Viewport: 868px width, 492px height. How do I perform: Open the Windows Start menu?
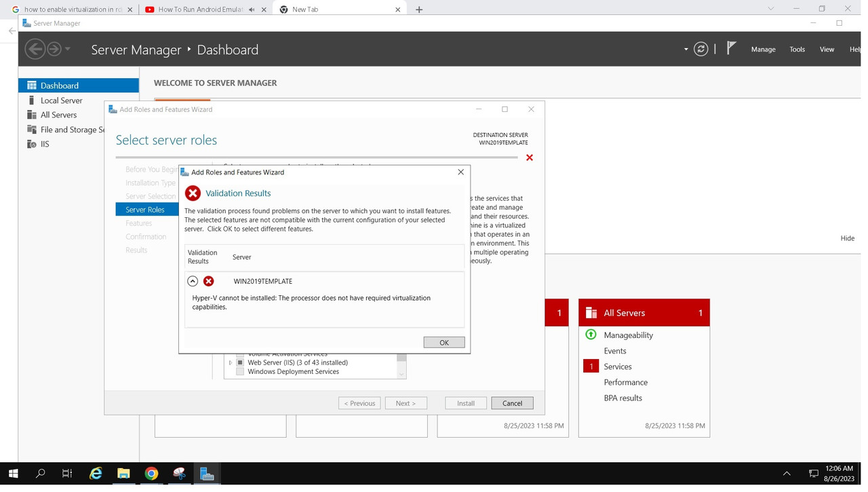coord(13,474)
